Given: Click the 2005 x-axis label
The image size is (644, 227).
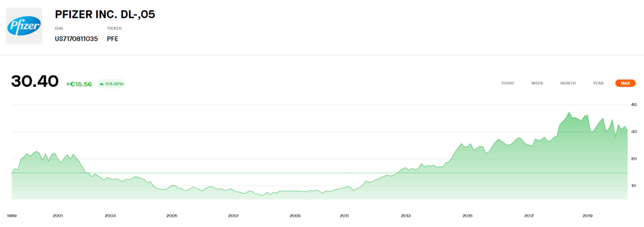Looking at the screenshot, I should click(x=172, y=216).
